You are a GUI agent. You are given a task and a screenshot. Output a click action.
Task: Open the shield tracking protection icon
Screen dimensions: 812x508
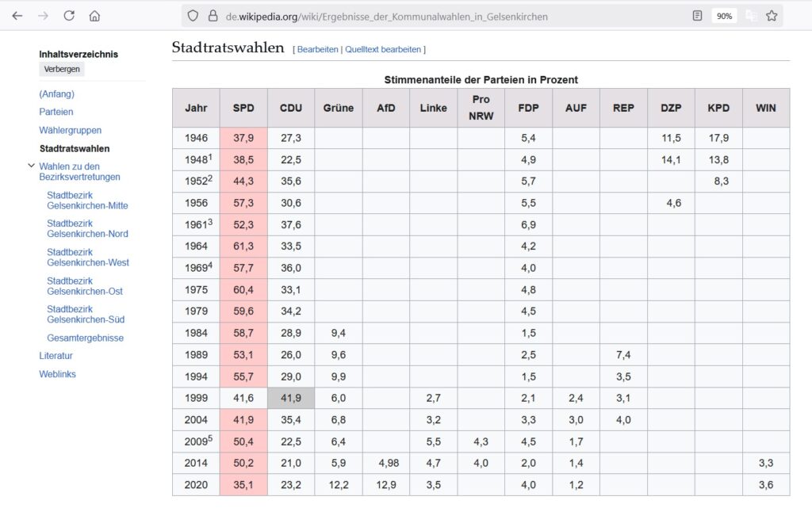[193, 16]
